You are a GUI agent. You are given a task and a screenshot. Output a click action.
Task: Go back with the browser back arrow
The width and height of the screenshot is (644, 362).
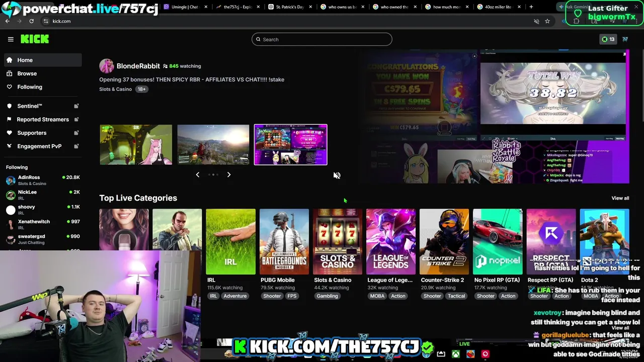point(8,21)
